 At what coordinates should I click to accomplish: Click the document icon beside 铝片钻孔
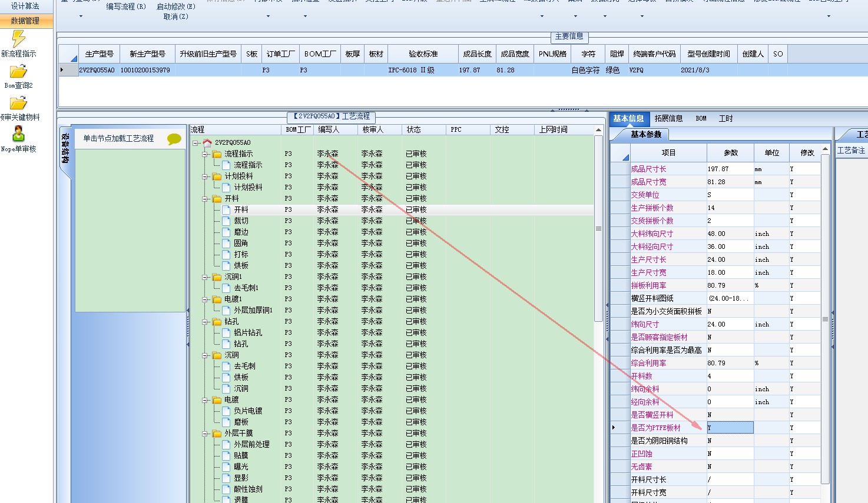(x=226, y=332)
